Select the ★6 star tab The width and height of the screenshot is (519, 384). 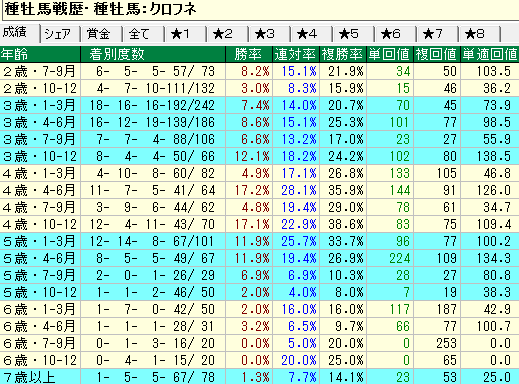(x=396, y=34)
